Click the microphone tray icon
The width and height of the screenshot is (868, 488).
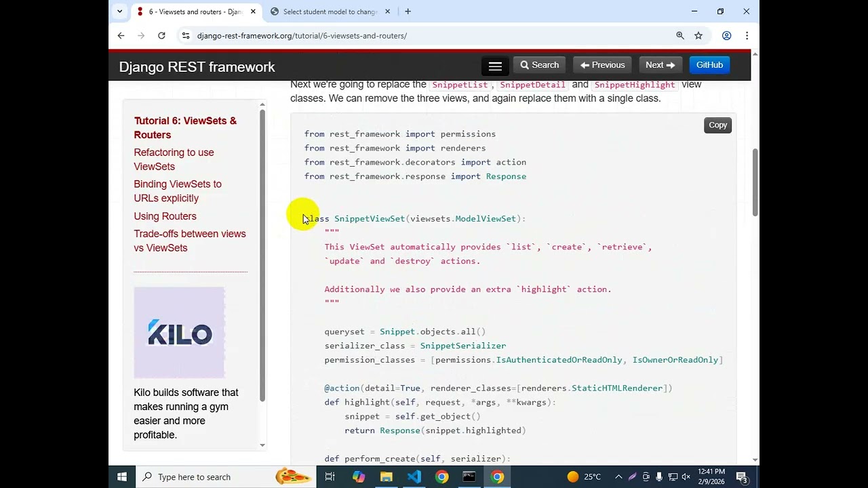[x=658, y=477]
